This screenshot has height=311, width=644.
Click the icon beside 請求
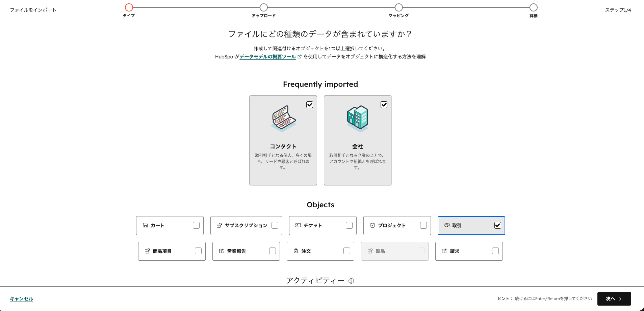point(444,251)
